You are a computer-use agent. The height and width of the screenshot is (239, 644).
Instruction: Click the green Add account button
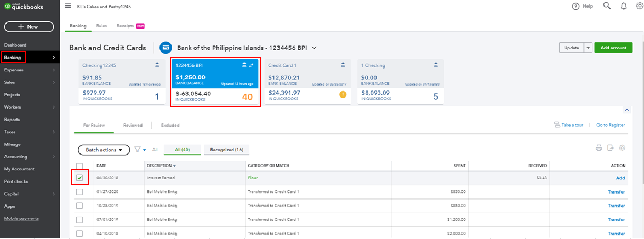[613, 48]
